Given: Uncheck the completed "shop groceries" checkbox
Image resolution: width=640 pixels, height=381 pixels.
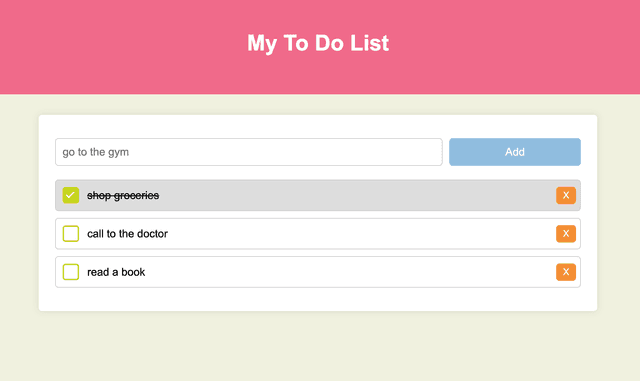Looking at the screenshot, I should pyautogui.click(x=71, y=195).
